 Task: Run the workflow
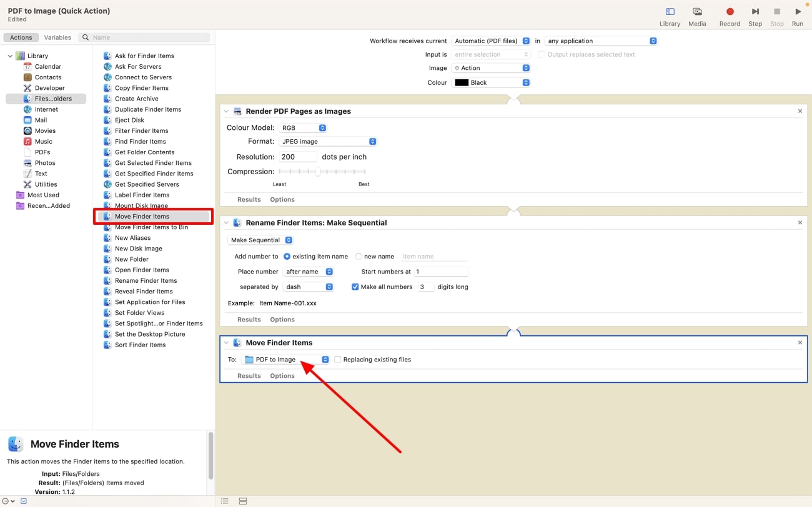(x=798, y=17)
